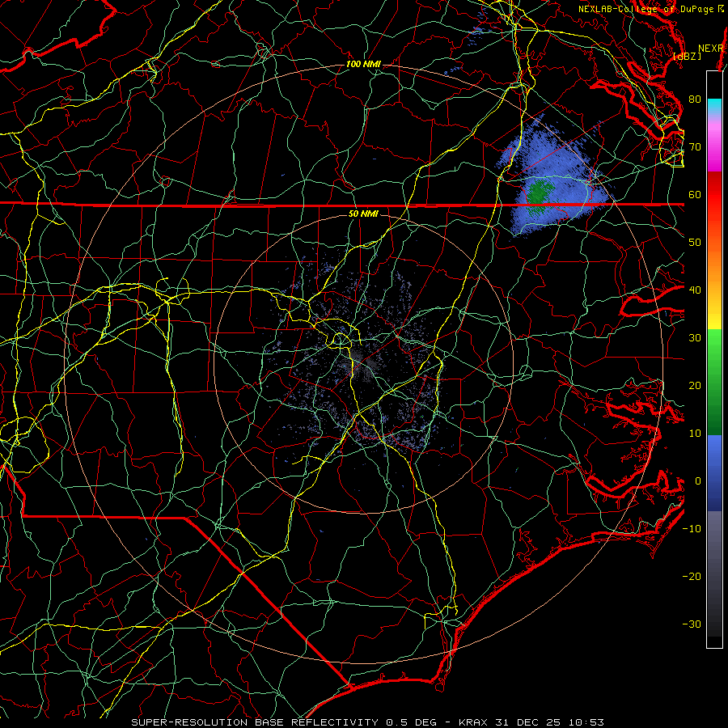
Task: Click the 40 dBZ scale label
Action: (695, 290)
